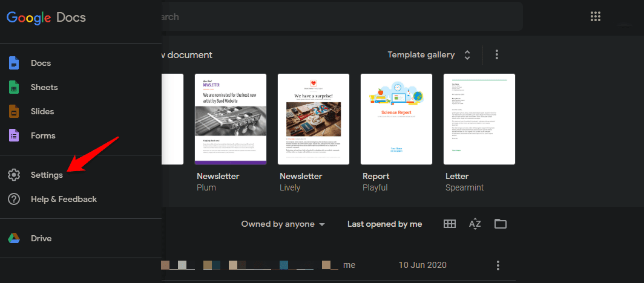Open the file picker folder icon

point(500,224)
